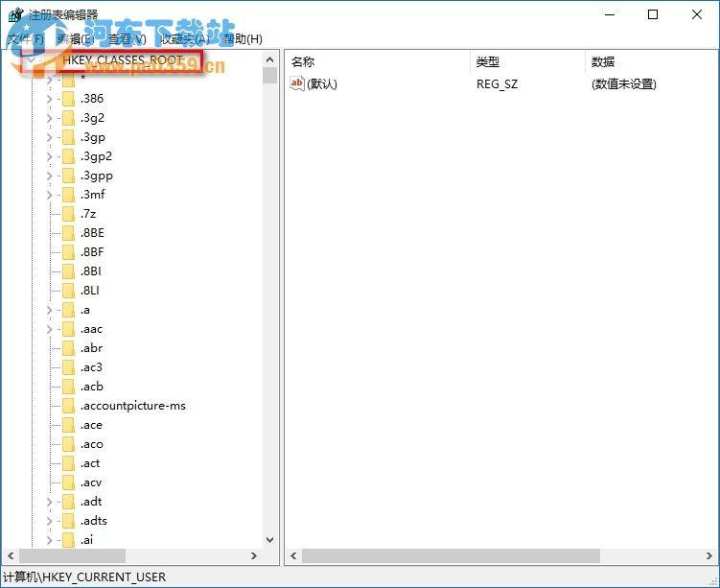
Task: Click the folder icon of .3gpp
Action: (68, 176)
